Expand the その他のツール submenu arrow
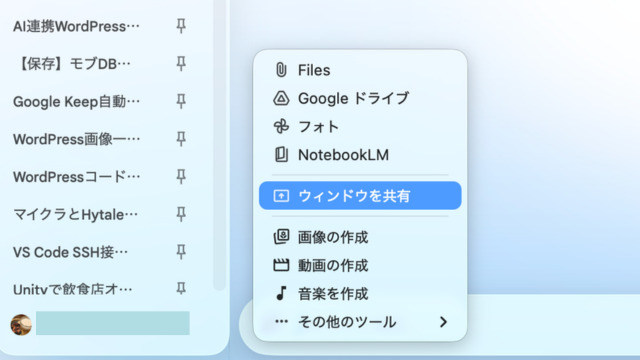 click(443, 322)
